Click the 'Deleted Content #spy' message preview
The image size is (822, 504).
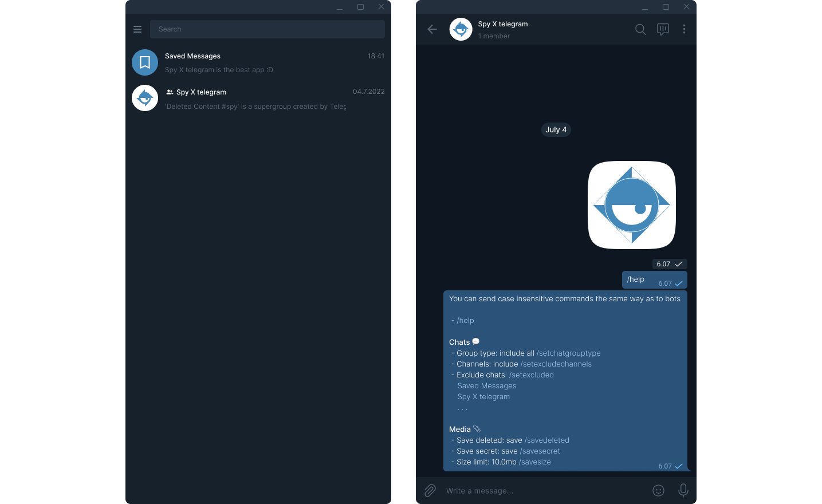tap(255, 107)
